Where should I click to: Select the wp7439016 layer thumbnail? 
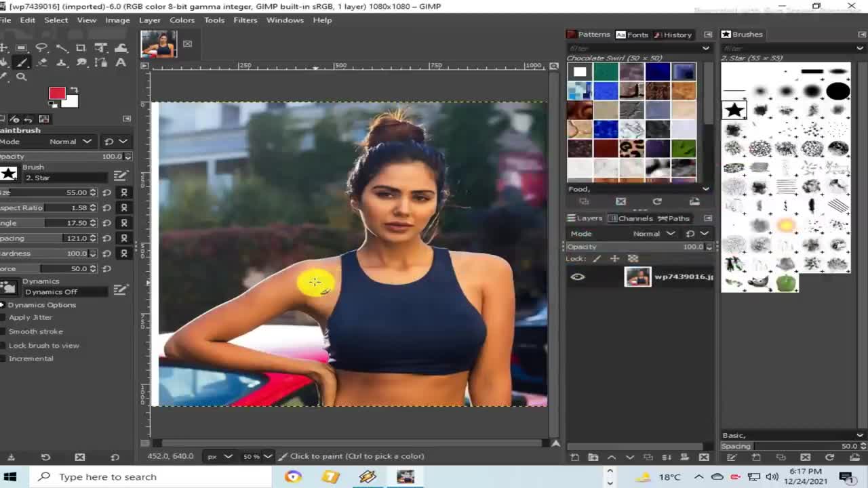(637, 277)
